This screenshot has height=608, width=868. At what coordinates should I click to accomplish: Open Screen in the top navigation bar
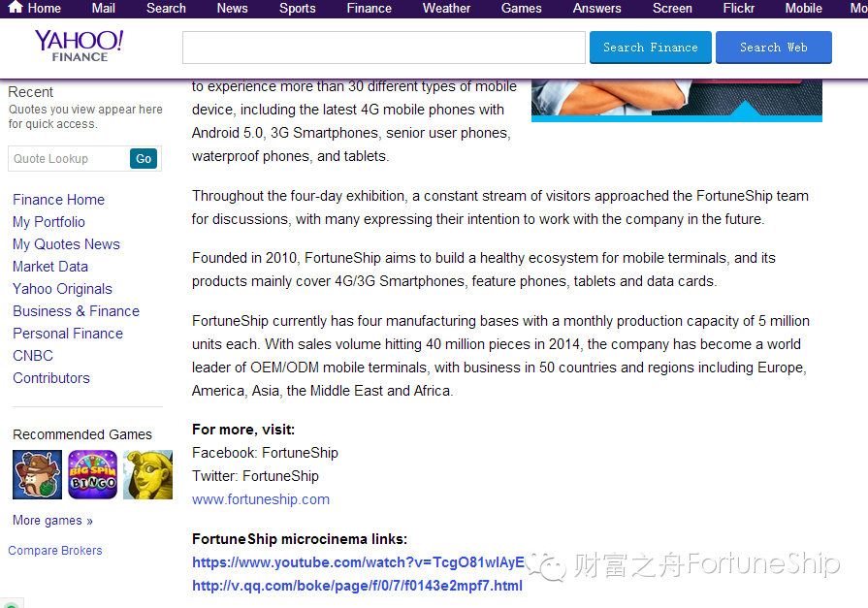click(672, 9)
